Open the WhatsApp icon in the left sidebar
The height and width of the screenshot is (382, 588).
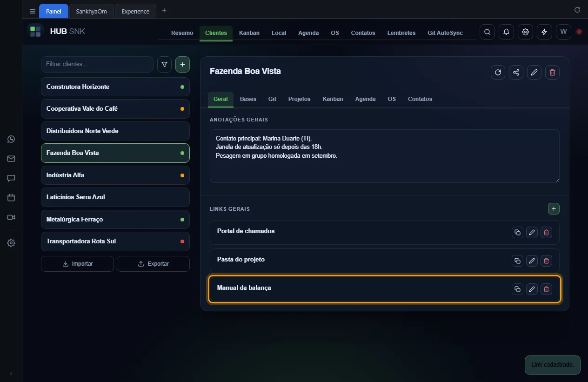11,139
